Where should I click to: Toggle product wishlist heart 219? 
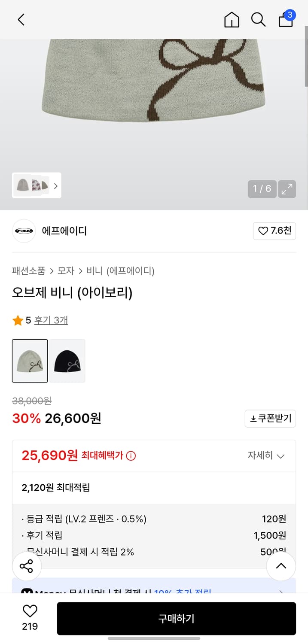coord(30,612)
